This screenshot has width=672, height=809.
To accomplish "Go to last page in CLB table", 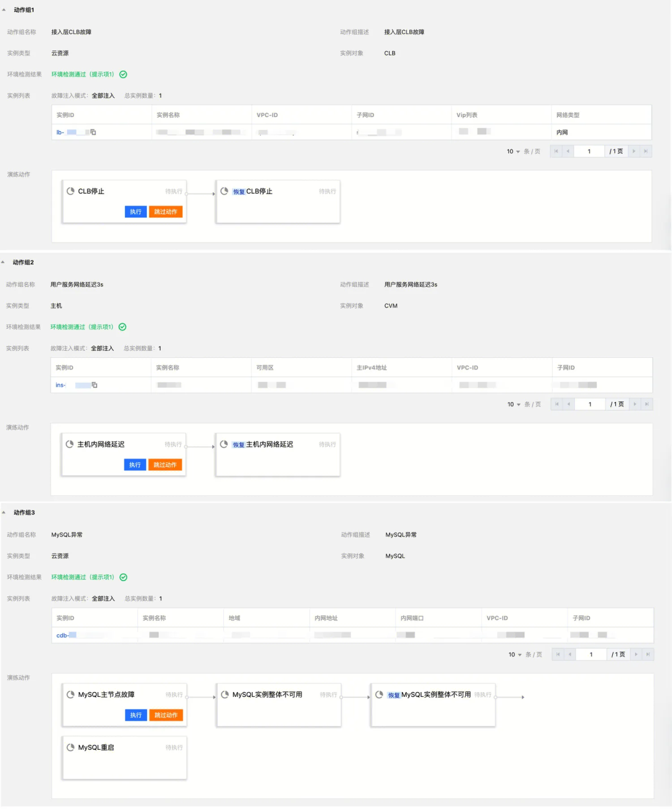I will click(646, 151).
